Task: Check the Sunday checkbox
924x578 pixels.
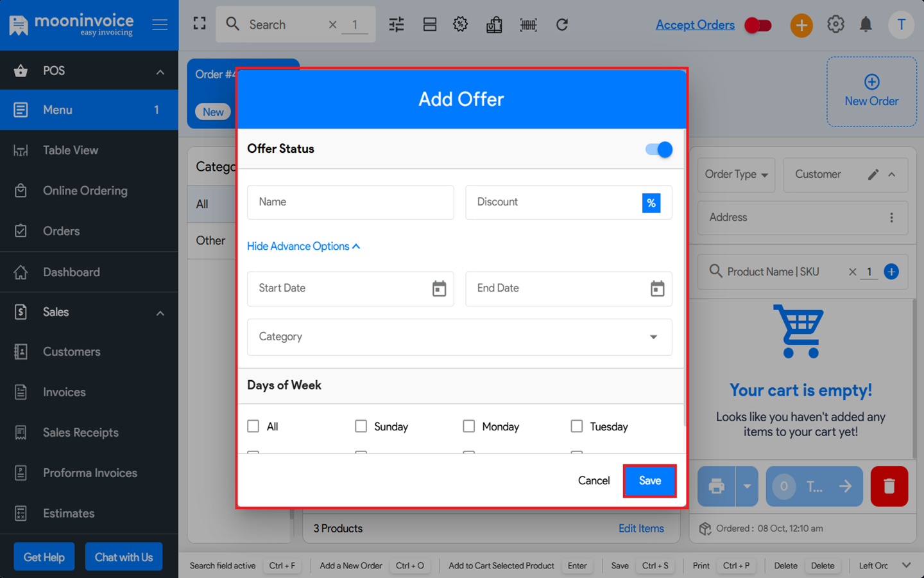Action: point(361,426)
